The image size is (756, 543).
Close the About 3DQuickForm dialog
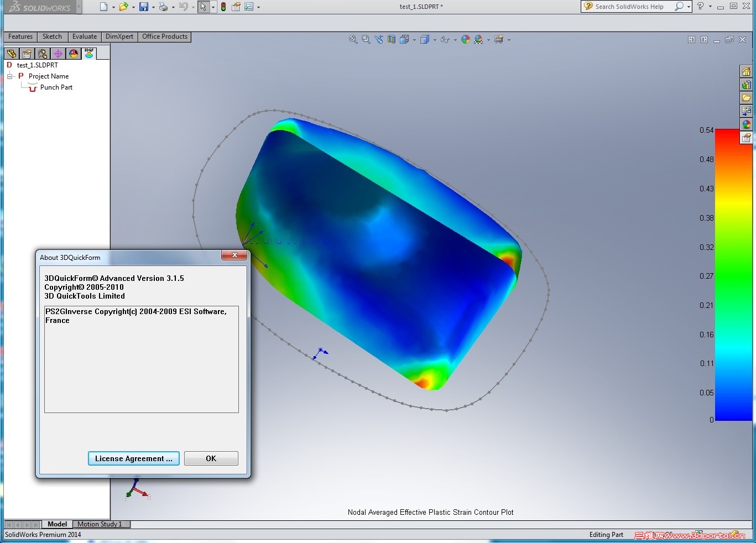(234, 255)
